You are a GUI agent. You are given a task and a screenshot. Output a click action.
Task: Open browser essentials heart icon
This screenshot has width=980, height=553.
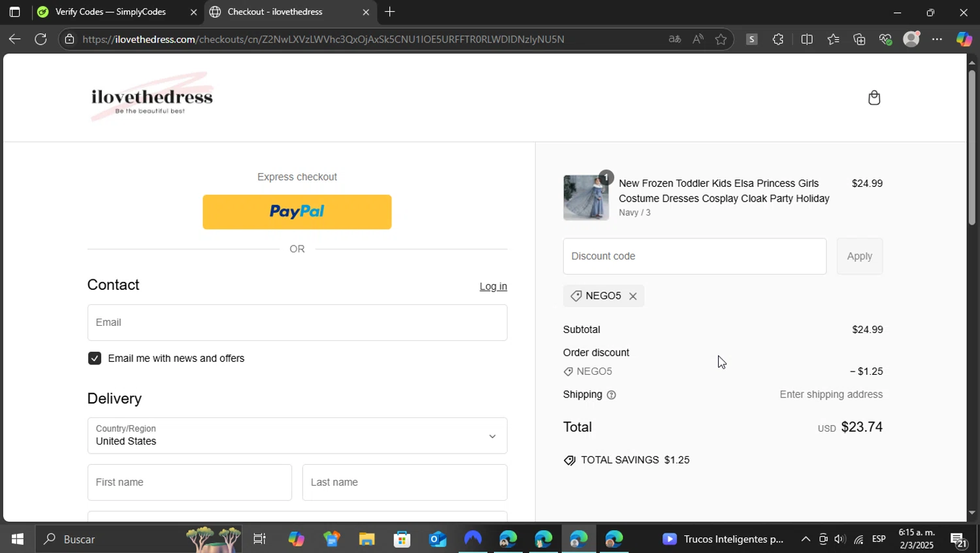[x=885, y=39]
